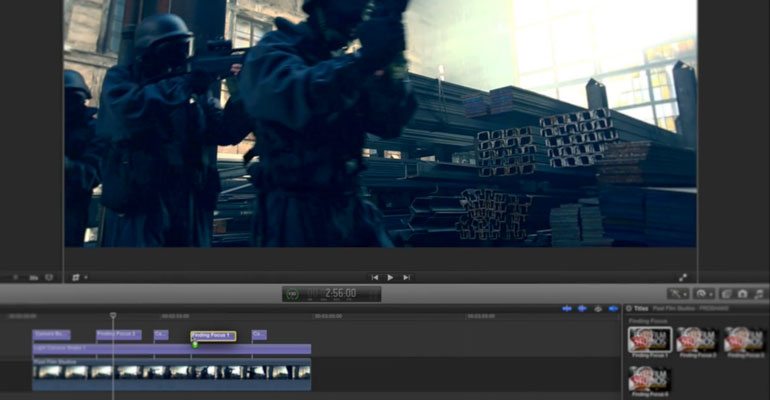Click the playhead marker on the timeline ruler
770x400 pixels.
pos(113,316)
